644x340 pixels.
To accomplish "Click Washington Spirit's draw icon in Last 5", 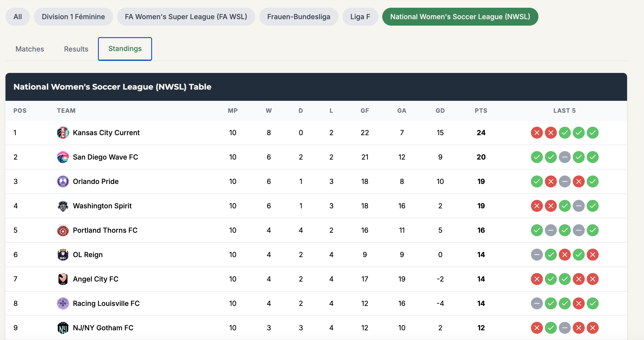I will (579, 206).
